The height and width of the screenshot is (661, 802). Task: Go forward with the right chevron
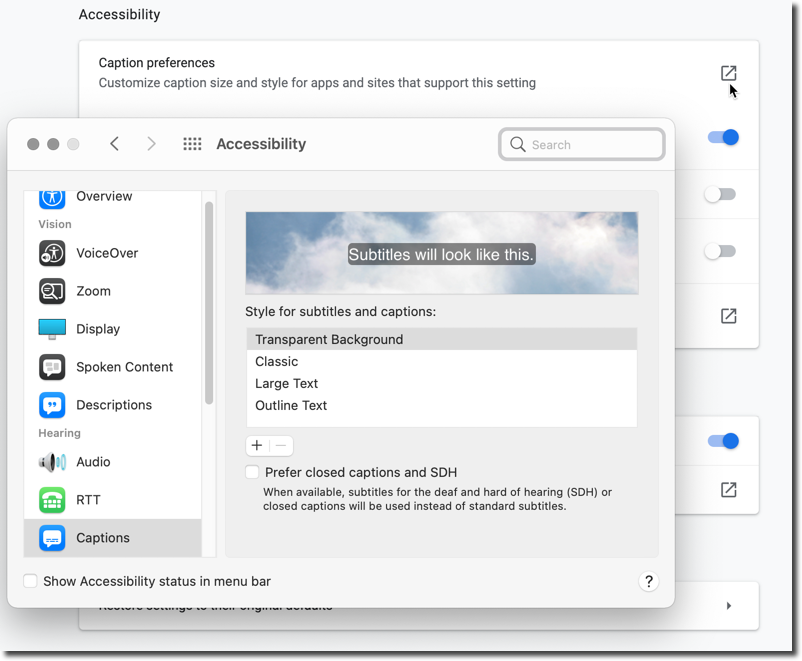(151, 144)
